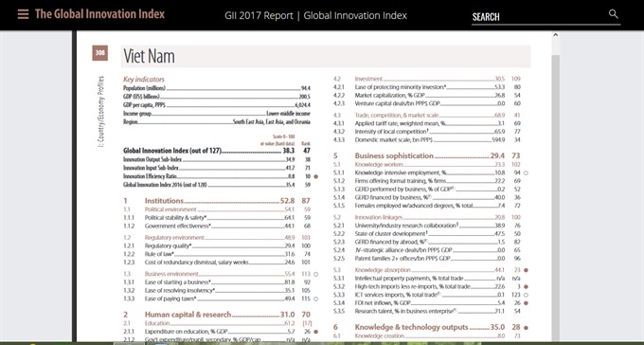Click the search magnifier icon

(613, 14)
